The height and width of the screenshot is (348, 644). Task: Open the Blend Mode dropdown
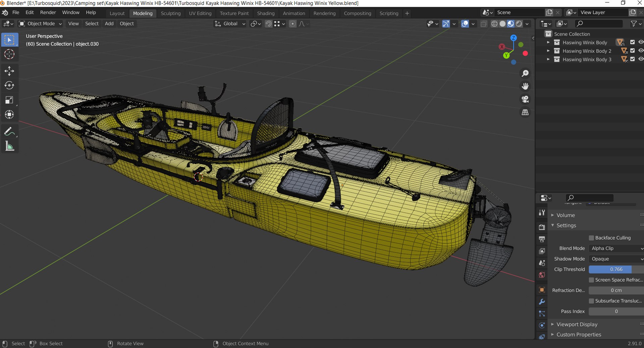(616, 248)
